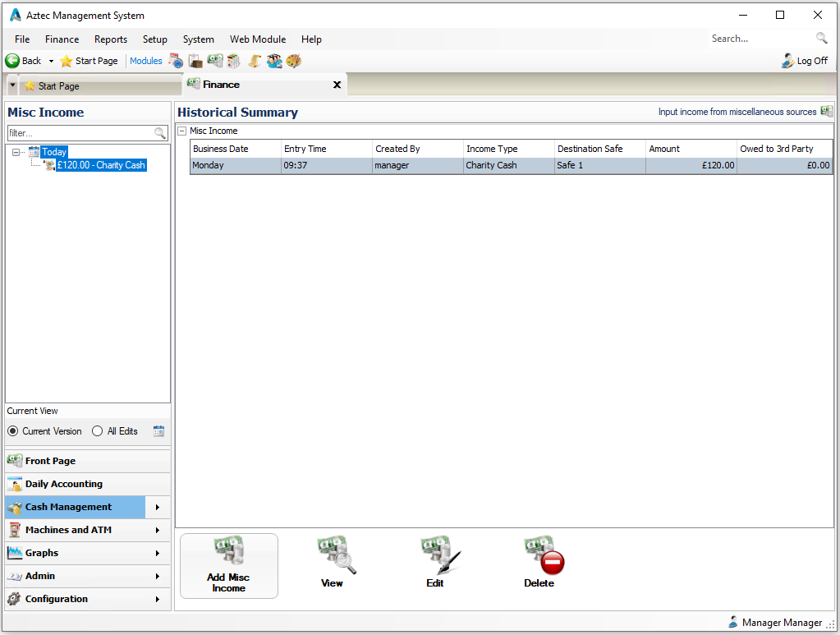Collapse the Today tree node

pyautogui.click(x=16, y=152)
